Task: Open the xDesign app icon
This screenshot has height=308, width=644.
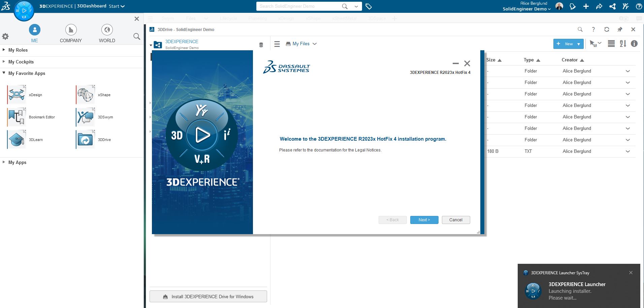Action: tap(17, 94)
